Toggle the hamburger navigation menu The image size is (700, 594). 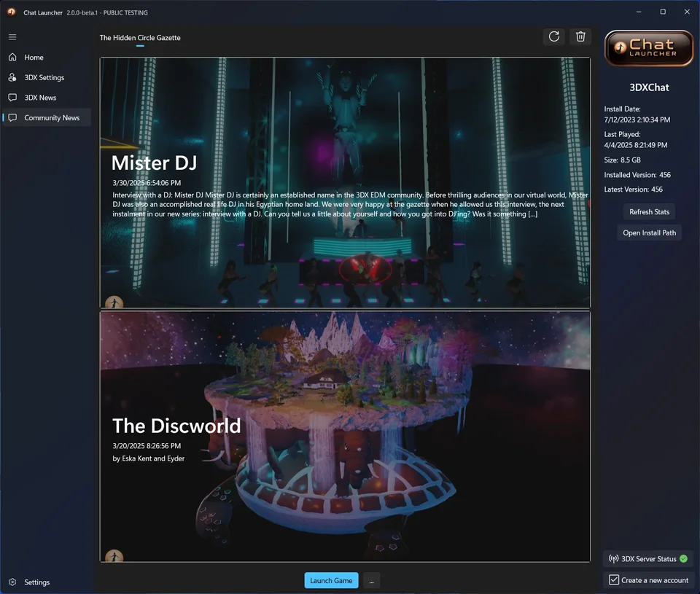click(12, 37)
